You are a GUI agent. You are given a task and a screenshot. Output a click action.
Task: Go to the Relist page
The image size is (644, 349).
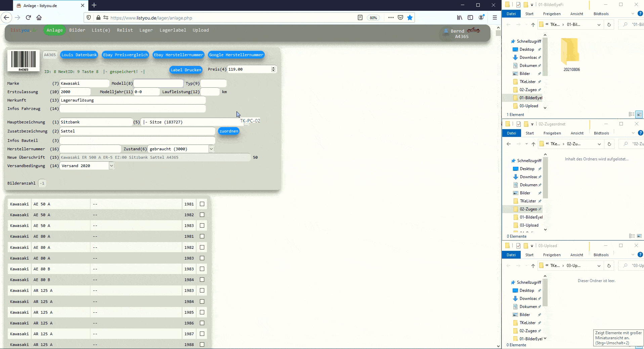tap(125, 30)
